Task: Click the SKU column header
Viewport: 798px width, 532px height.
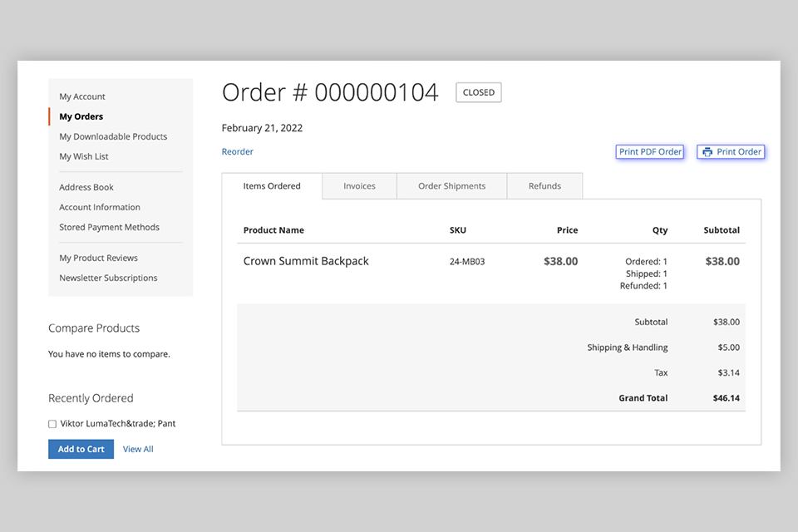Action: coord(457,230)
